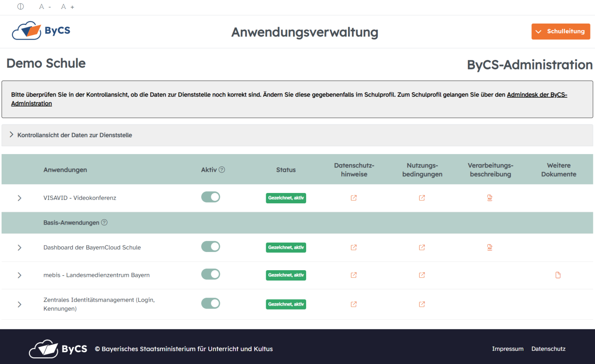Click the Bayerisches Staatsministerium copyright text

(x=184, y=349)
